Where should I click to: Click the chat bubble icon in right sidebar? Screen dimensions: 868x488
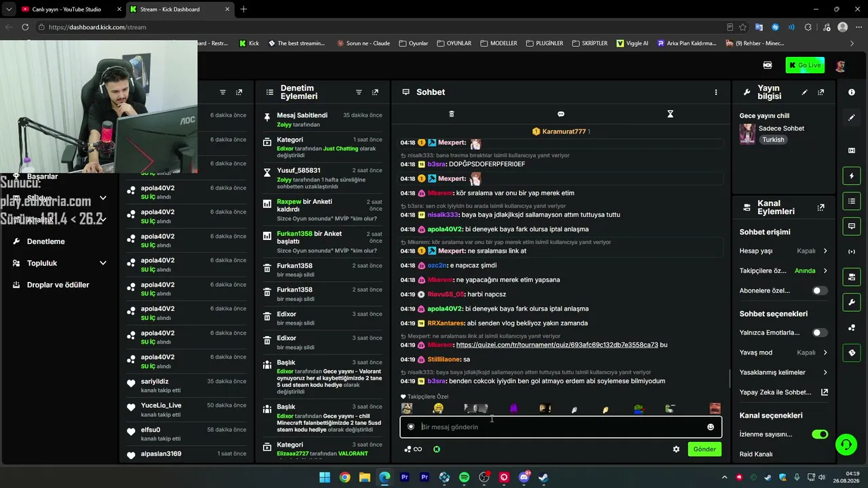(x=852, y=226)
